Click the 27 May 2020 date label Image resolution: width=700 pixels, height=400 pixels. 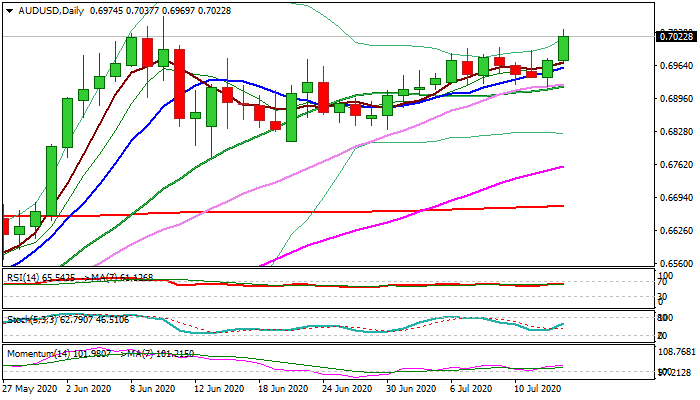coord(30,387)
